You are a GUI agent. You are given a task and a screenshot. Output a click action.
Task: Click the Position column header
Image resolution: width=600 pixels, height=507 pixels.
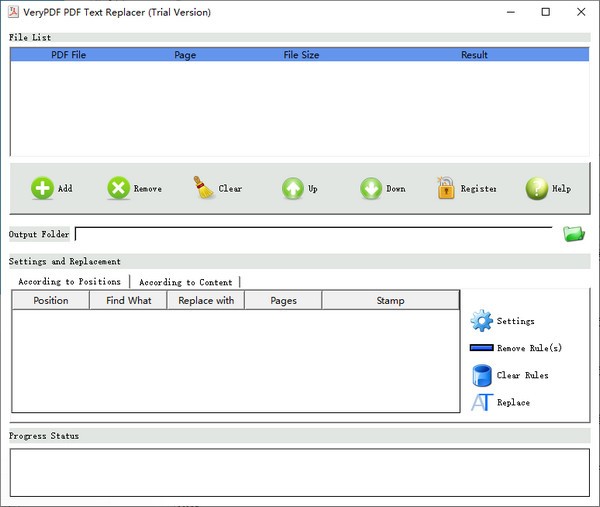point(51,300)
